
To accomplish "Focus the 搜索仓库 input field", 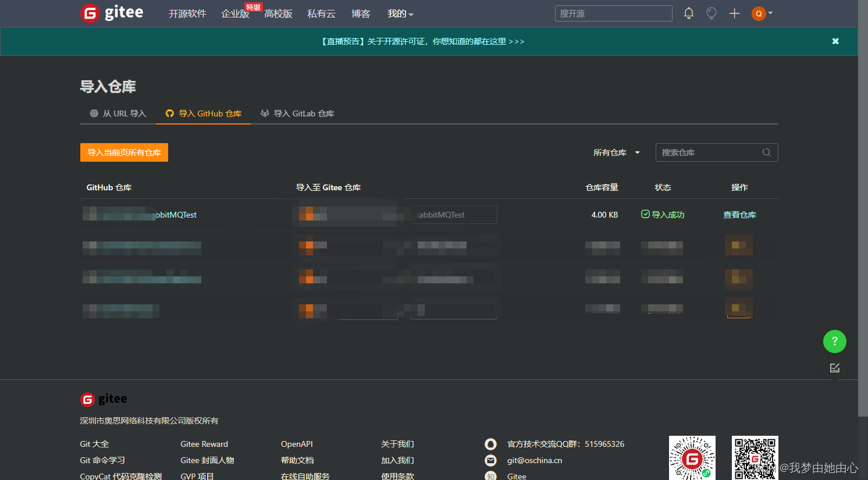I will pyautogui.click(x=717, y=152).
